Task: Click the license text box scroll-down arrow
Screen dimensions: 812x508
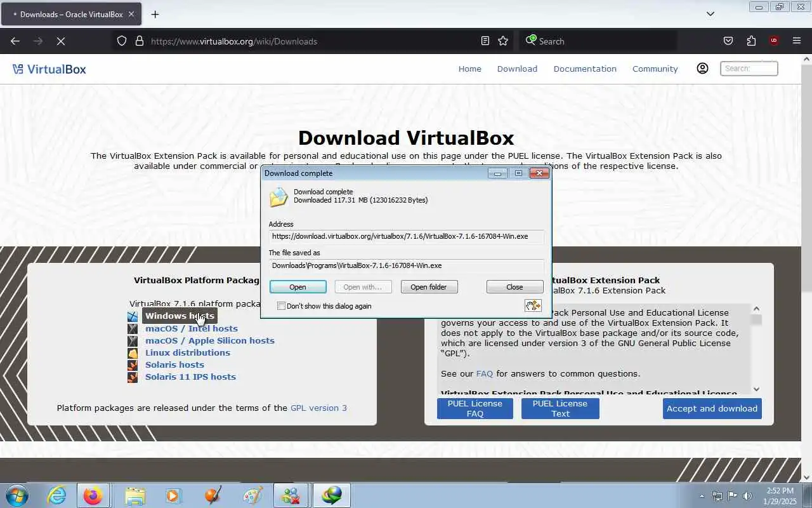Action: coord(756,389)
